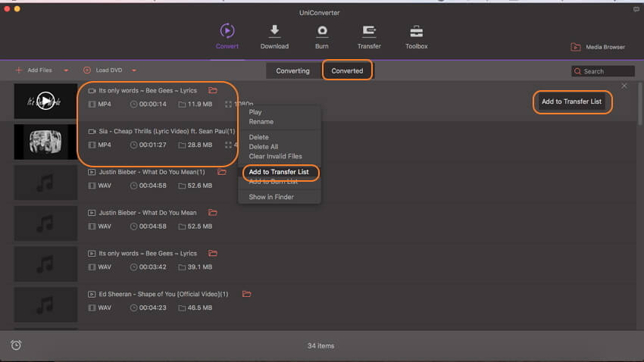Click the video type icon beside Sia title
The height and width of the screenshot is (362, 644).
[x=92, y=131]
